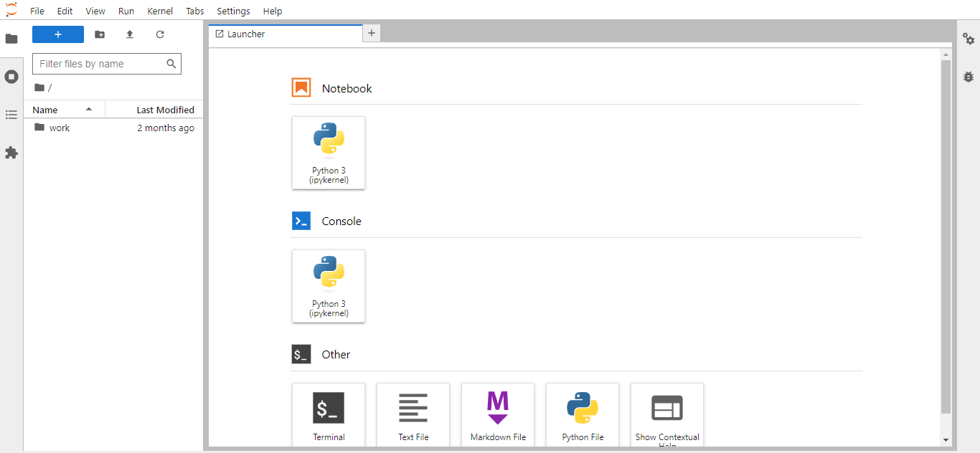Open a new Terminal from launcher
Viewport: 980px width, 453px height.
tap(329, 414)
